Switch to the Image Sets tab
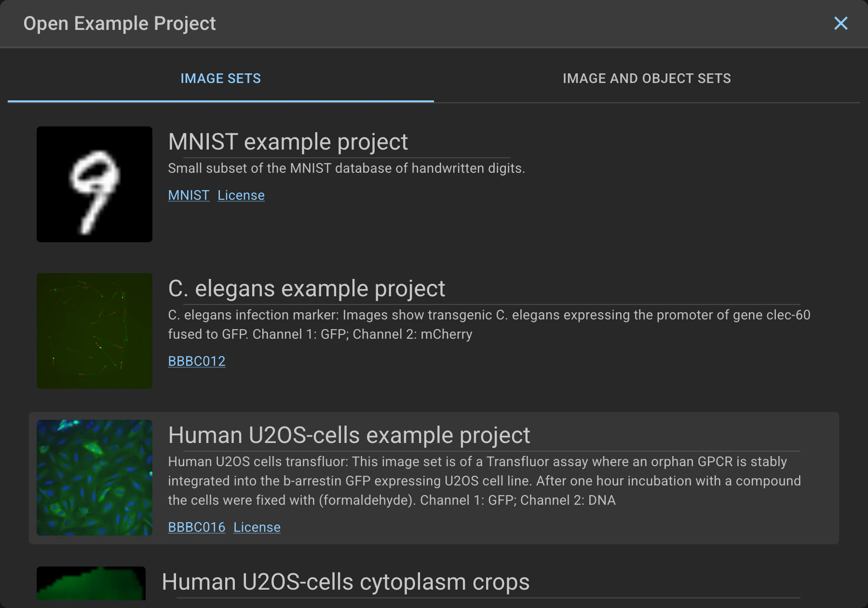Image resolution: width=868 pixels, height=608 pixels. click(x=220, y=79)
